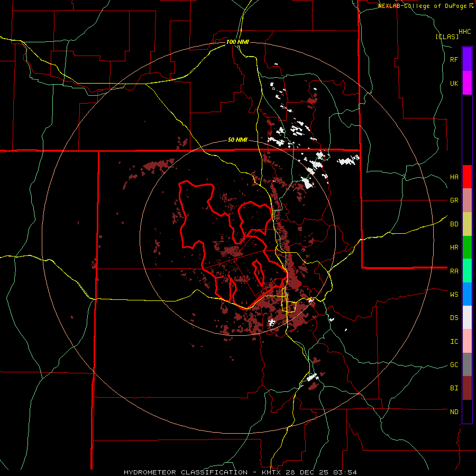The height and width of the screenshot is (476, 476).
Task: Click the HA red legend swatch
Action: pyautogui.click(x=467, y=177)
